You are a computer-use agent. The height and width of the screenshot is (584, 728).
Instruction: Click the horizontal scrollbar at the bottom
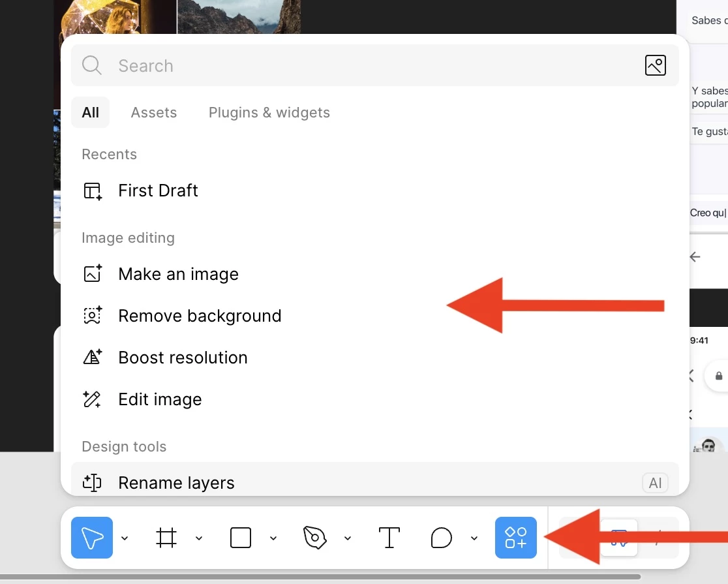pyautogui.click(x=320, y=577)
